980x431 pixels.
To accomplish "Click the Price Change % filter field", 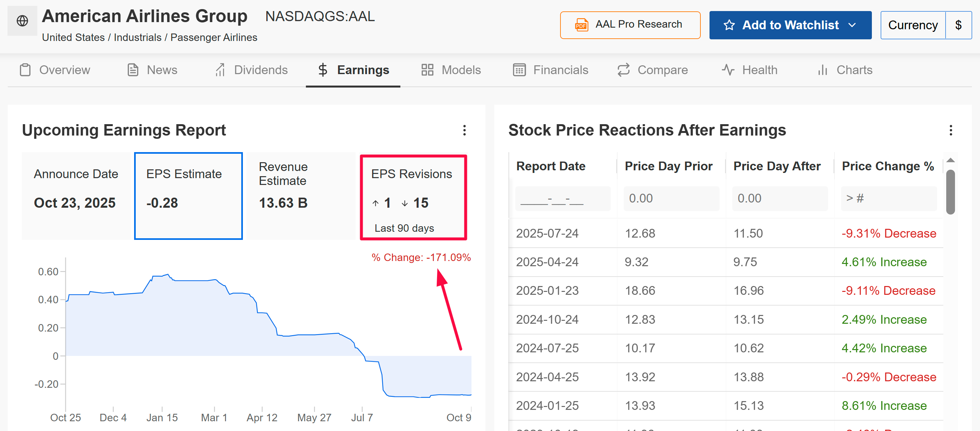I will tap(888, 198).
